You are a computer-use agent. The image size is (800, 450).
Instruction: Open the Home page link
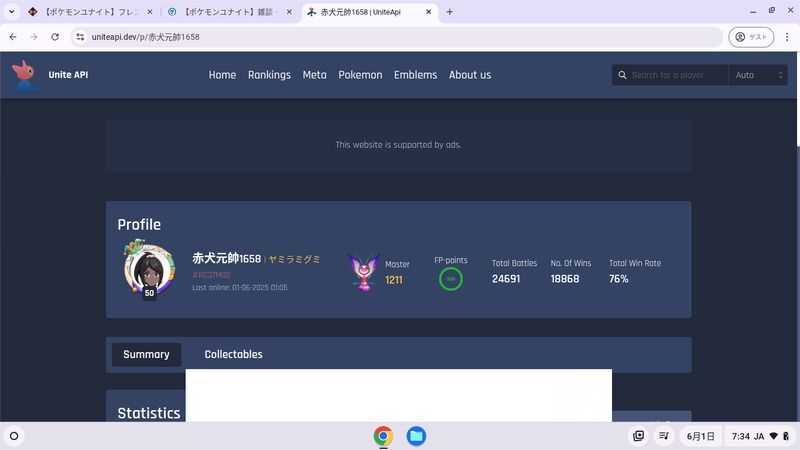[222, 75]
